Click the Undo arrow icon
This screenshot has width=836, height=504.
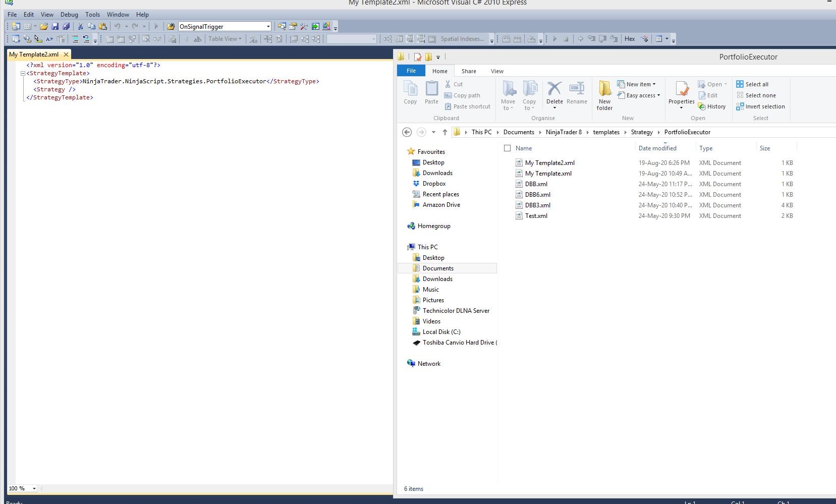click(x=117, y=26)
